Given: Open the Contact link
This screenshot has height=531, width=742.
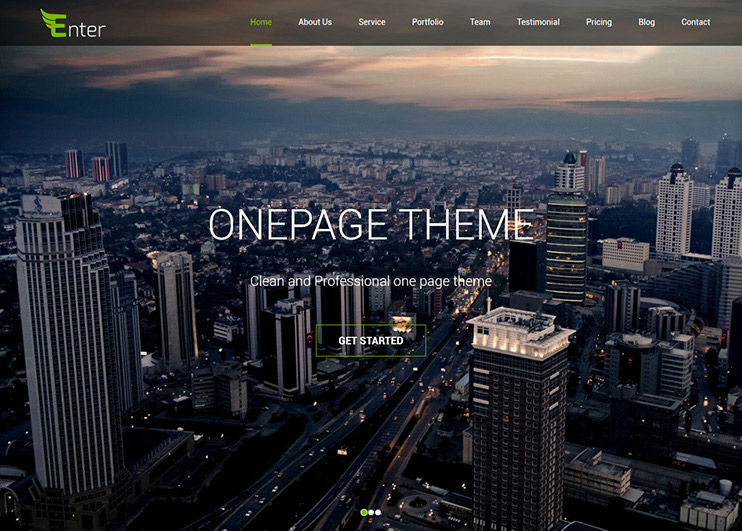Looking at the screenshot, I should click(695, 22).
